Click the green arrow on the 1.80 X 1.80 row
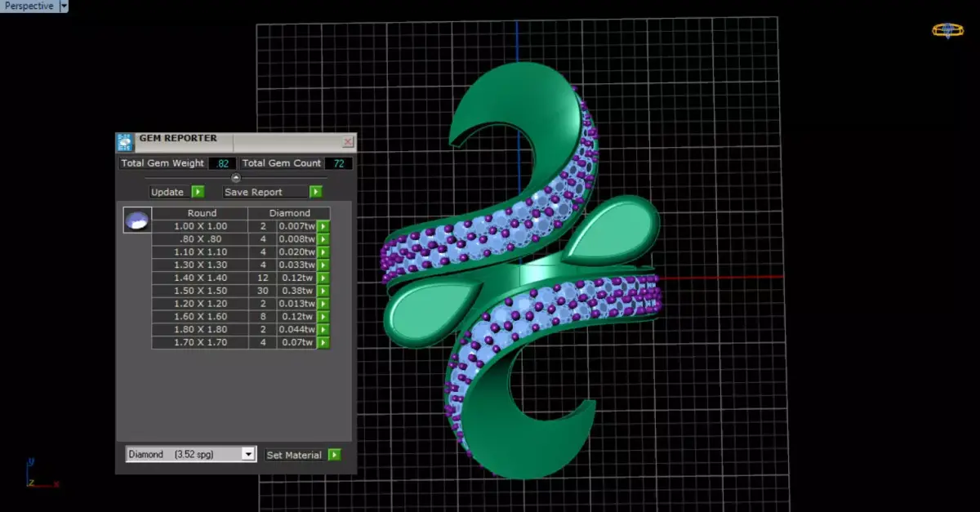This screenshot has width=980, height=512. coord(323,330)
